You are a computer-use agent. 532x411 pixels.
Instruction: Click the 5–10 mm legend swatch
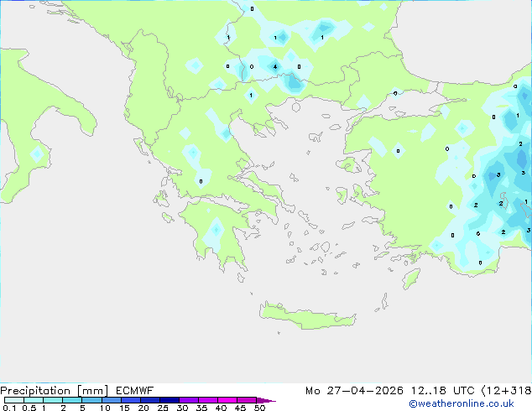[x=91, y=400]
